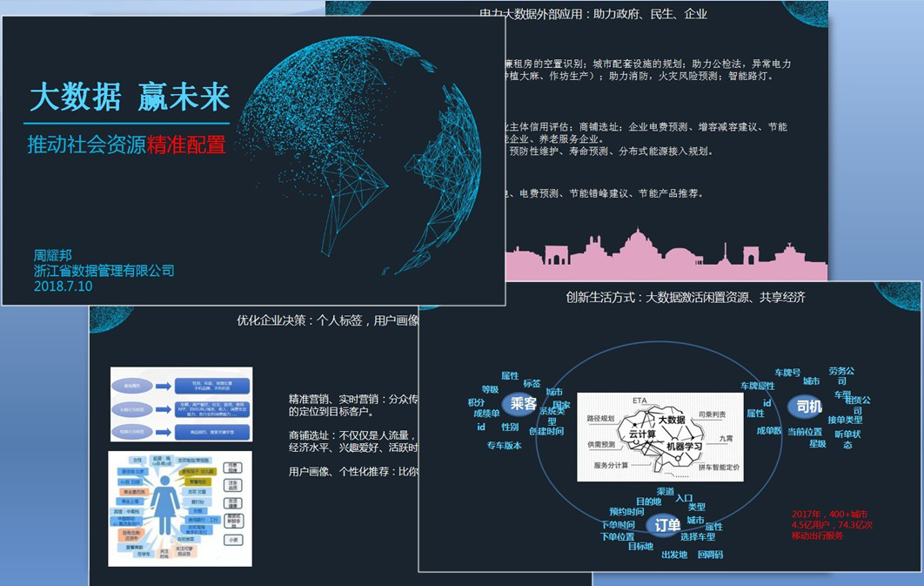Click the user portrait figure image
This screenshot has width=924, height=586.
pos(180,509)
